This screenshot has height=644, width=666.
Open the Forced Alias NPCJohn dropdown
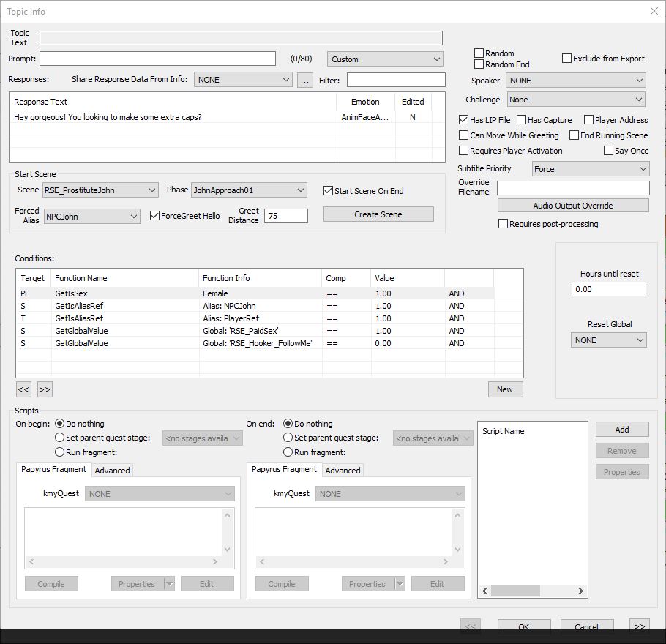tap(91, 217)
